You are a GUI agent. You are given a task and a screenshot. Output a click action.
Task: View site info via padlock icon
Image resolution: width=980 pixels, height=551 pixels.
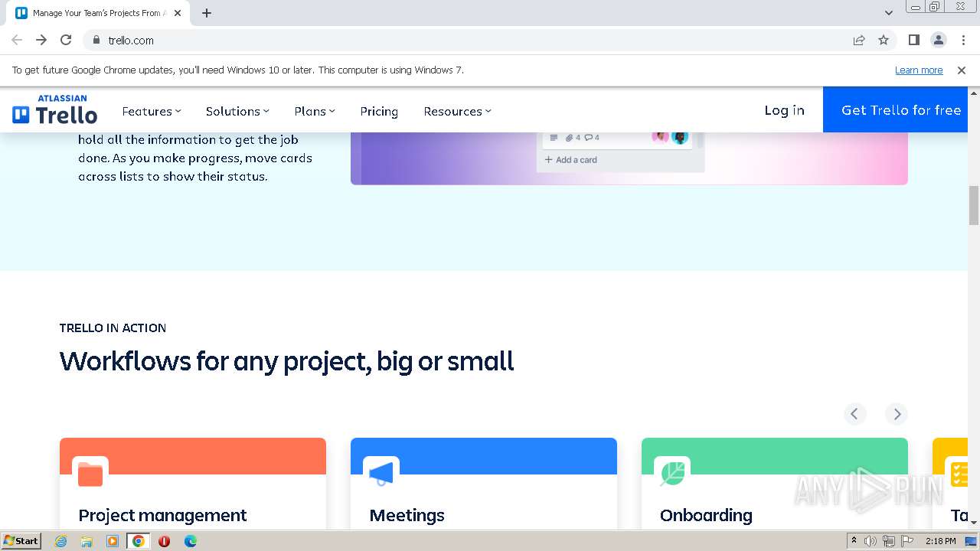96,40
